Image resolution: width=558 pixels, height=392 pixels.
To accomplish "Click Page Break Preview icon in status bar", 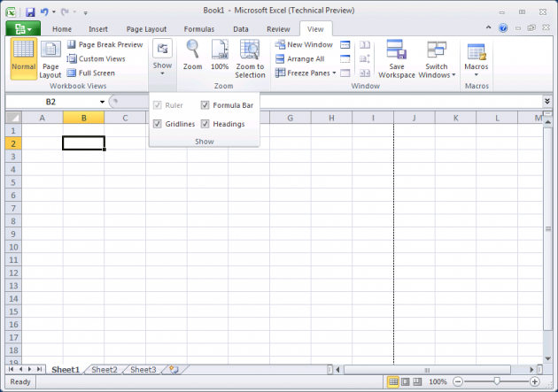I will pos(417,381).
